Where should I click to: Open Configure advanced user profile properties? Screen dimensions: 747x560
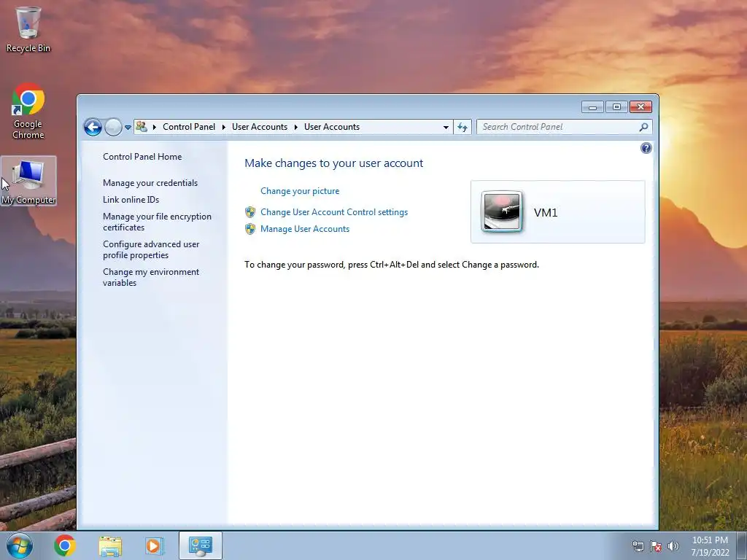tap(151, 249)
